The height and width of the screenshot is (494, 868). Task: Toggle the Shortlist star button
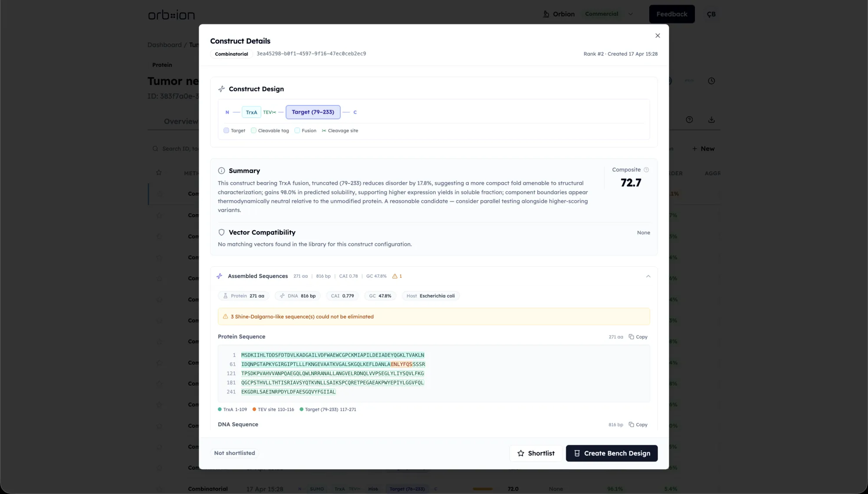(x=536, y=453)
